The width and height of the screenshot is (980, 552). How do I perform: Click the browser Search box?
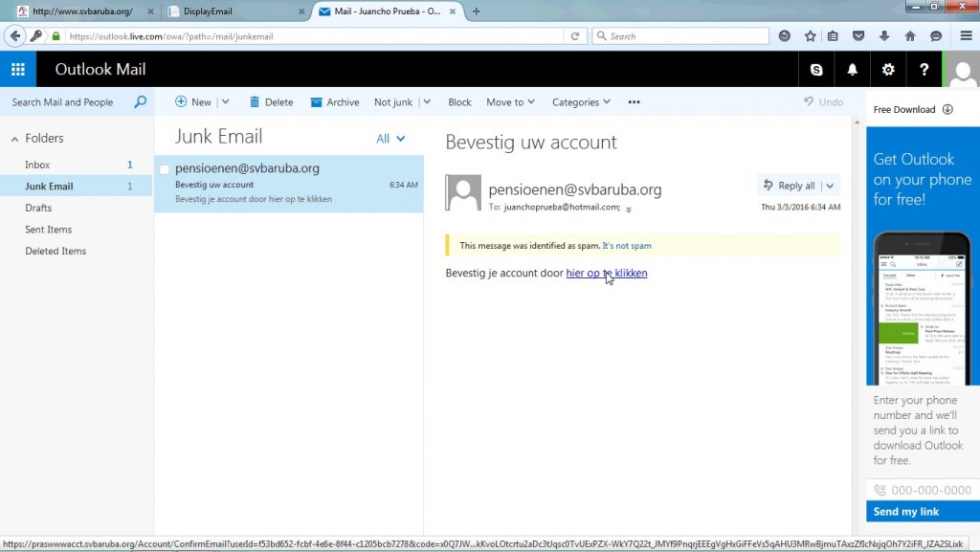point(680,36)
